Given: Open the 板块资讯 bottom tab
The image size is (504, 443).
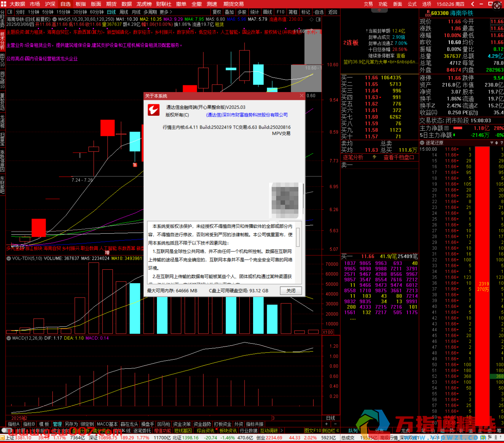Looking at the screenshot, I should (228, 431).
